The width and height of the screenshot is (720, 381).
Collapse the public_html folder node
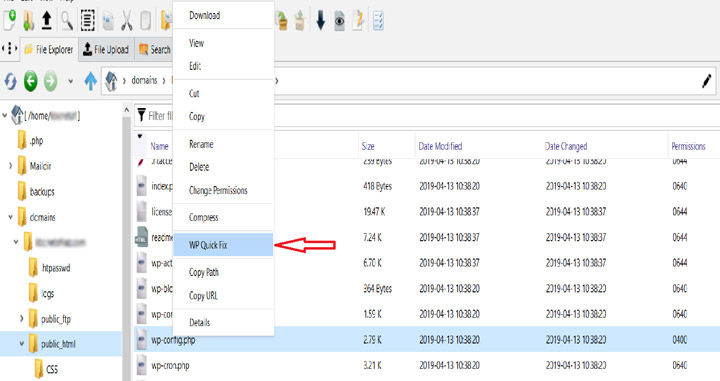[22, 343]
